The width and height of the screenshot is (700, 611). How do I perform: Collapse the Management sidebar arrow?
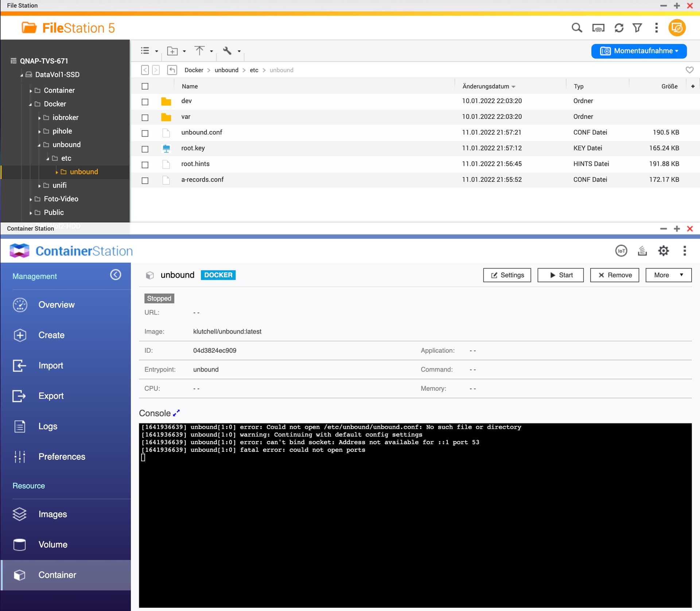[x=116, y=275]
